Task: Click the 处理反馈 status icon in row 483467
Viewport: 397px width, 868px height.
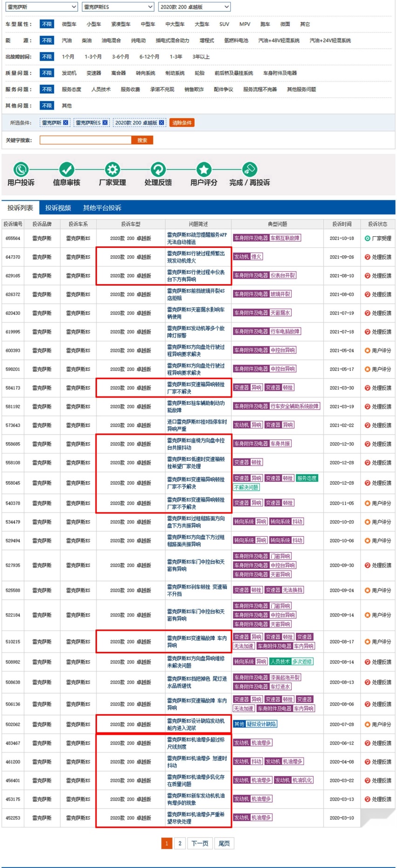Action: (367, 744)
